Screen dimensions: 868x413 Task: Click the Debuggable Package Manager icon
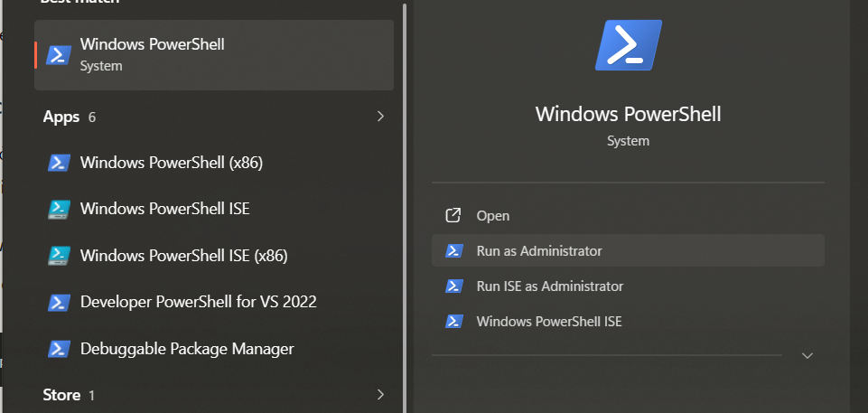point(59,349)
